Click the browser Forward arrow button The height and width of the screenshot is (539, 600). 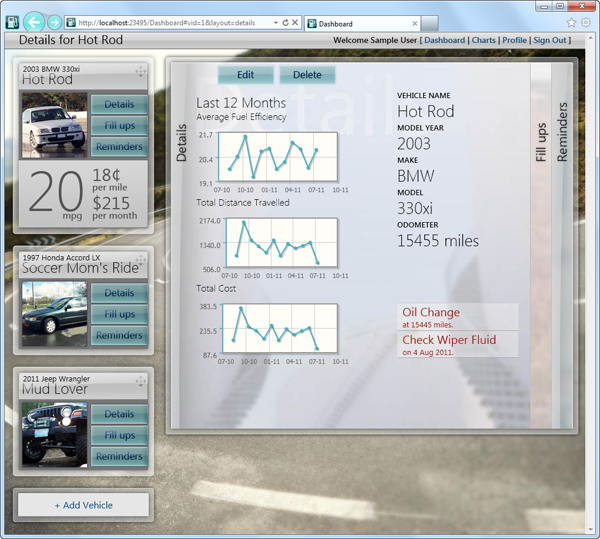click(x=54, y=22)
